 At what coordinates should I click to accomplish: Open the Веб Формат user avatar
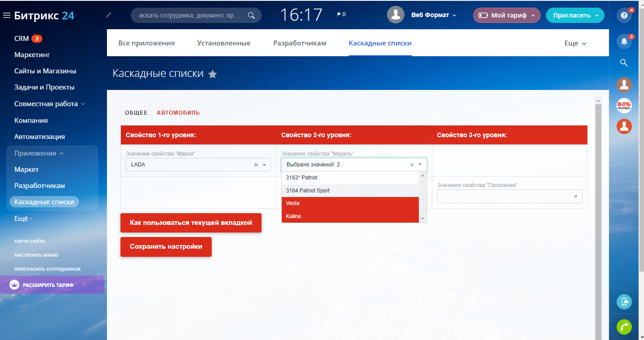coord(395,15)
